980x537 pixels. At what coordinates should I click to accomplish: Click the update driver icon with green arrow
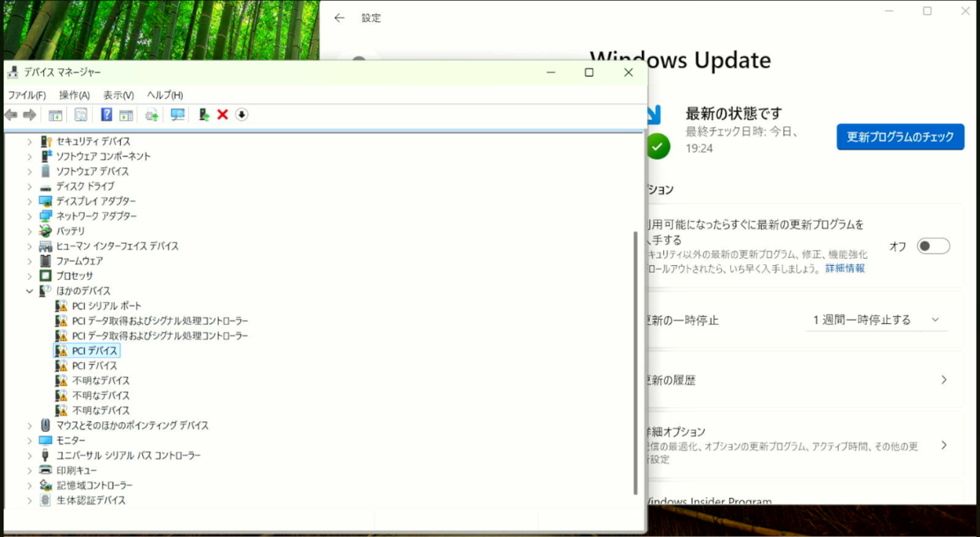(x=204, y=115)
